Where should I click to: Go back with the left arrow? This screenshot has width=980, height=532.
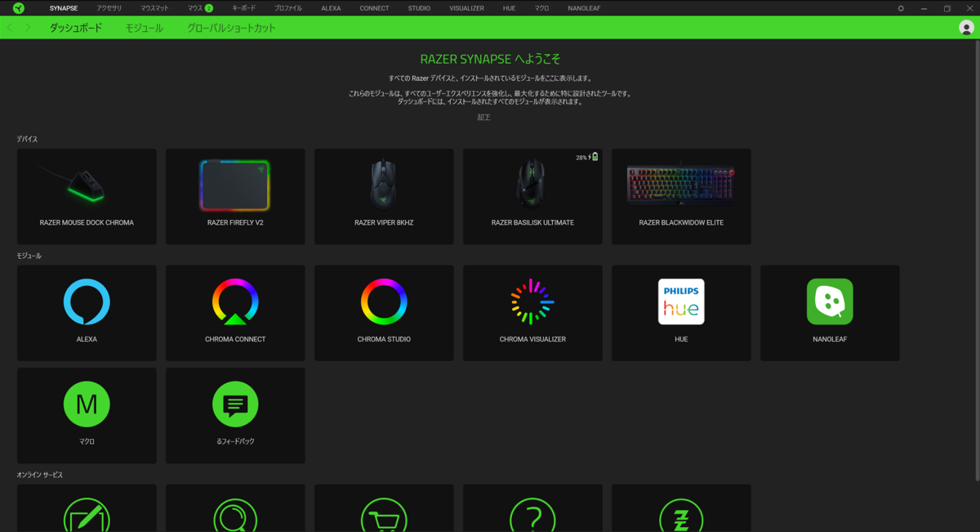click(x=10, y=28)
